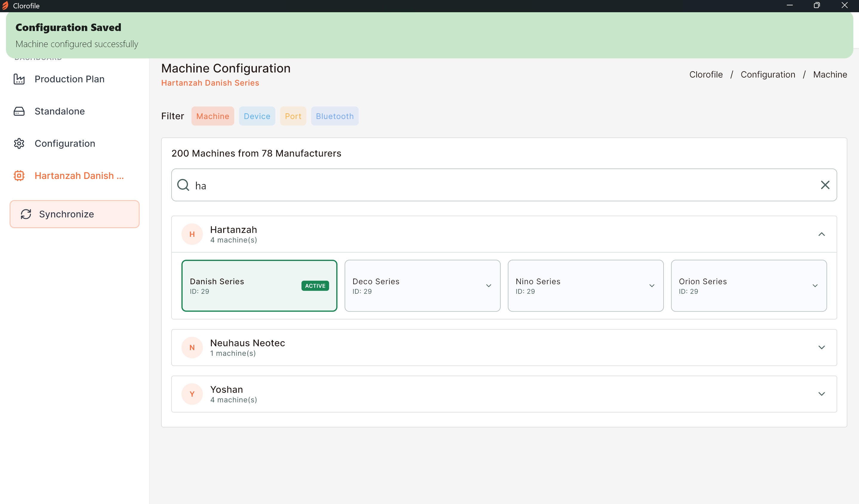The width and height of the screenshot is (859, 504).
Task: Click the Hartanzah H avatar
Action: click(x=192, y=234)
